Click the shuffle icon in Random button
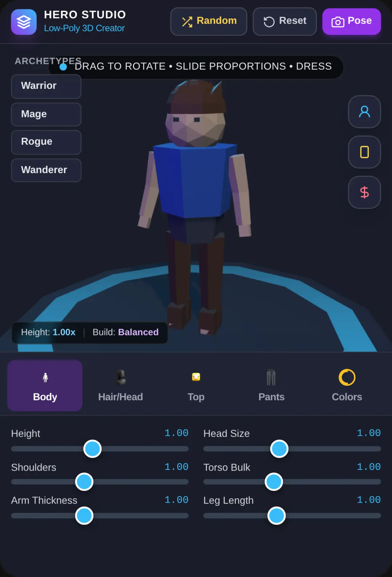Screen dimensions: 392x577 pyautogui.click(x=187, y=22)
